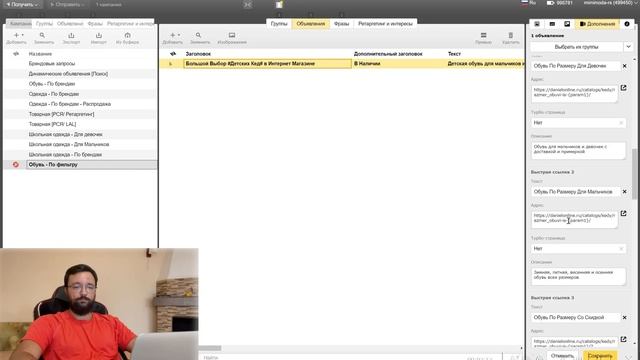Select ad row Большой Выбор Детских Кед
Screen dimensions: 640x360
pyautogui.click(x=342, y=64)
